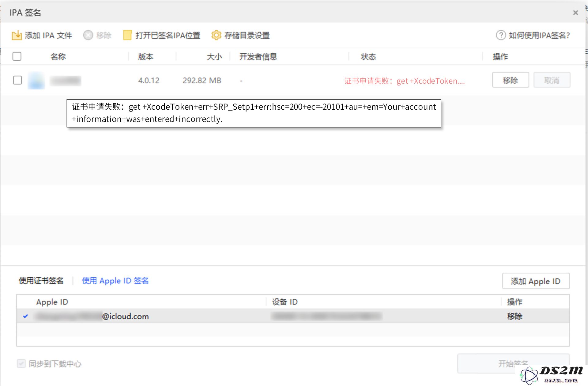588x386 pixels.
Task: Click 打开已签名IPA位置 toolbar label
Action: 168,36
